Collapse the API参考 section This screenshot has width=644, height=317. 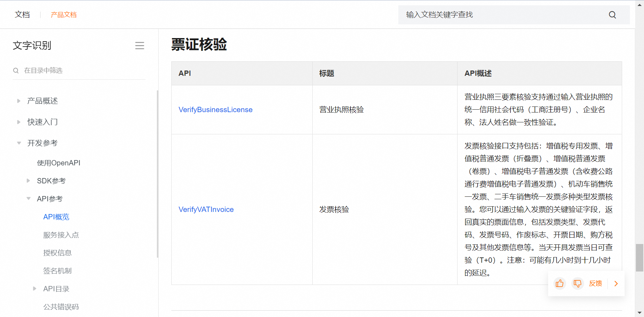(29, 199)
